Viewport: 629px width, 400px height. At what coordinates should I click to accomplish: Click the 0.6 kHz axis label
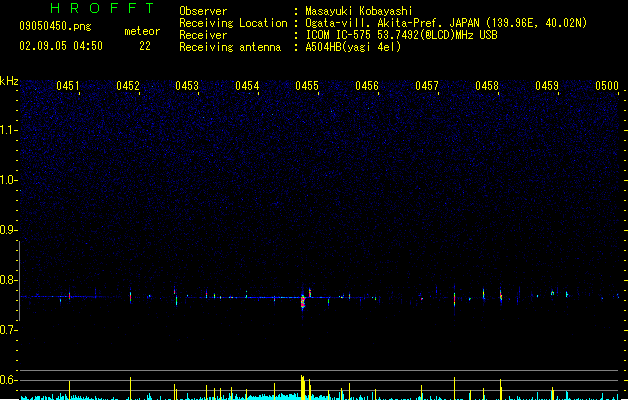coord(8,380)
